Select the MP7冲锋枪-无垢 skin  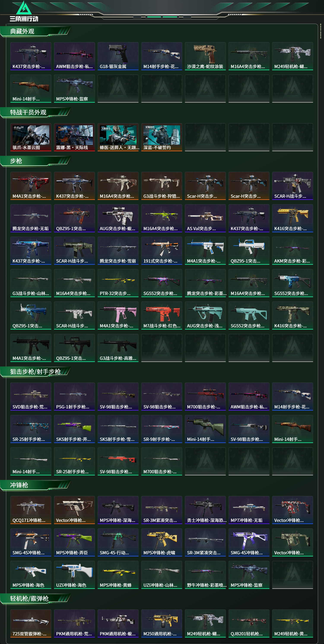[249, 510]
